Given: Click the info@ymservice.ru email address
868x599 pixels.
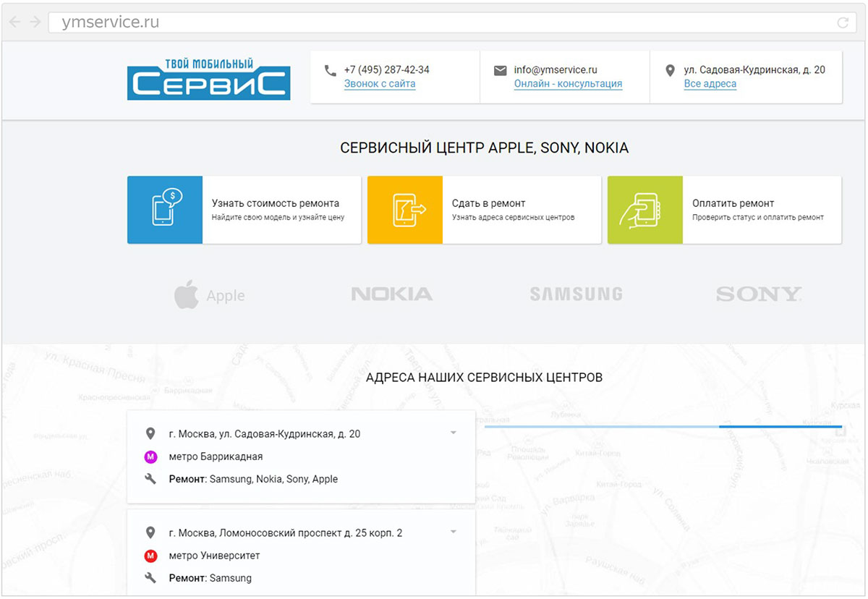Looking at the screenshot, I should pos(556,70).
